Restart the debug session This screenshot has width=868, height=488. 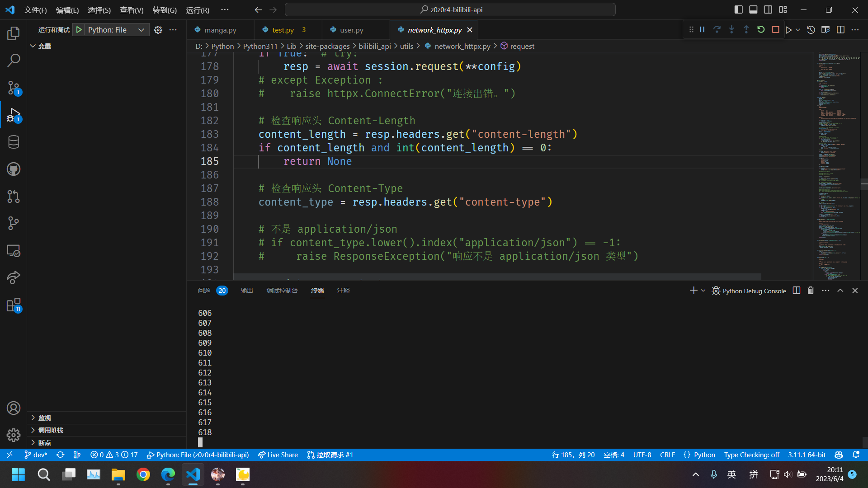[x=761, y=29]
